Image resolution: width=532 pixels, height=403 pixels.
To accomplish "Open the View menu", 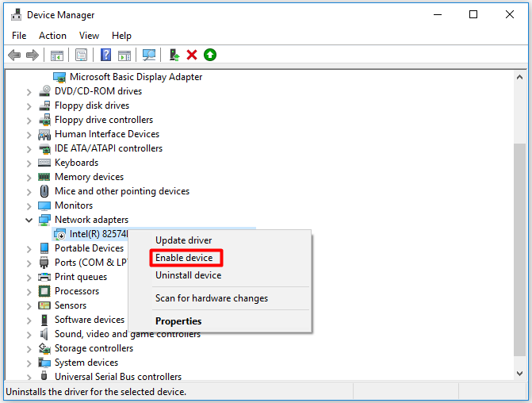I will pyautogui.click(x=89, y=36).
